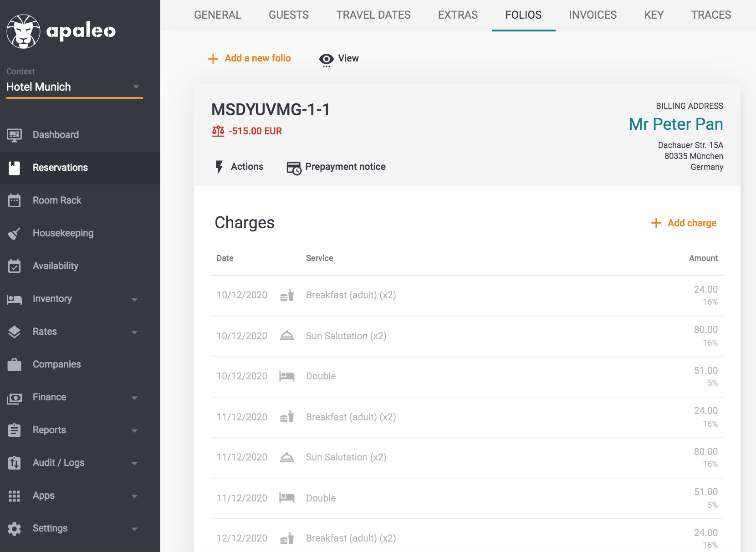Expand the Settings menu arrow
This screenshot has height=552, width=756.
click(134, 529)
